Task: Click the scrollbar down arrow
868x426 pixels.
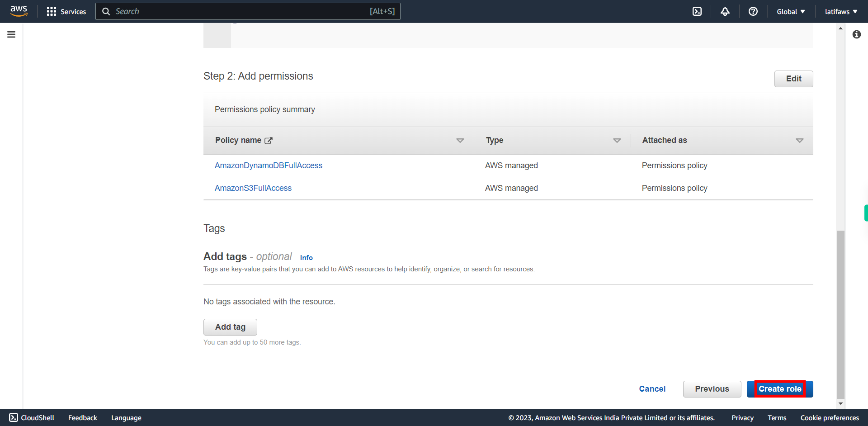Action: click(x=840, y=403)
